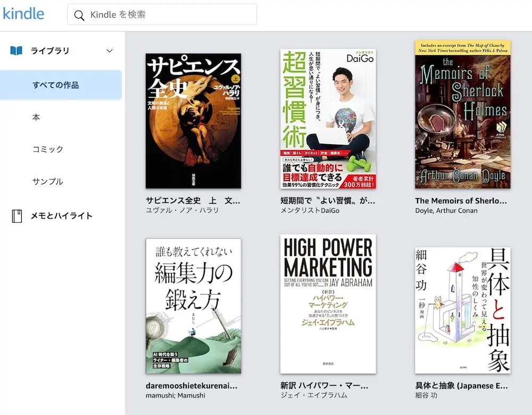The height and width of the screenshot is (415, 532).
Task: Open the サピエンス全史 book cover
Action: 193,121
